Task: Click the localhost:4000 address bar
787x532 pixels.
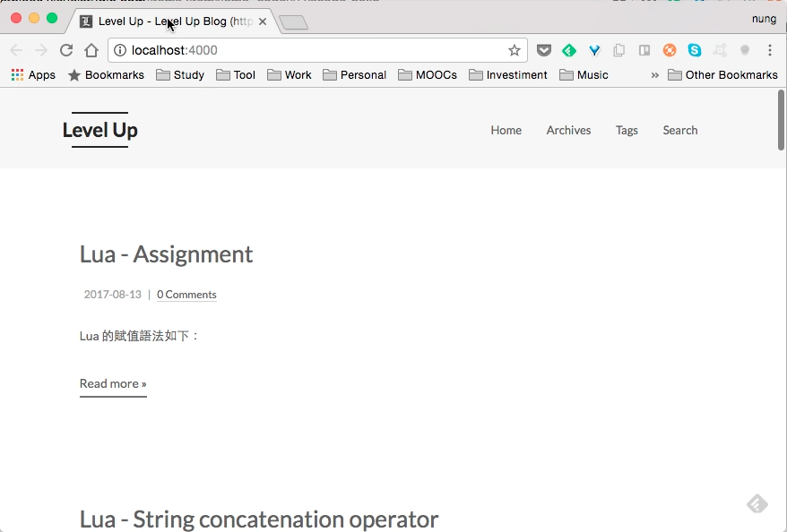Action: tap(317, 50)
